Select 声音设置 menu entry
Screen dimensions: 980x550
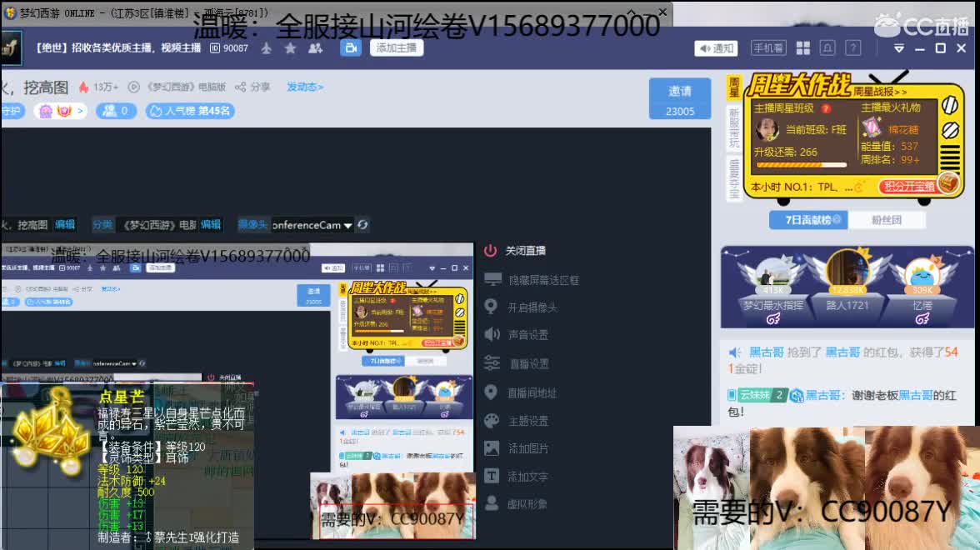[527, 335]
